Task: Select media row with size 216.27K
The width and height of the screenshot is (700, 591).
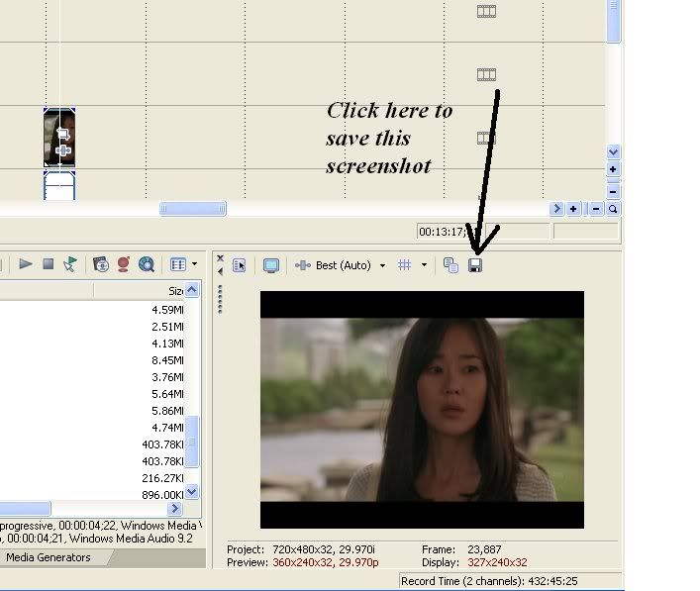Action: click(x=91, y=478)
